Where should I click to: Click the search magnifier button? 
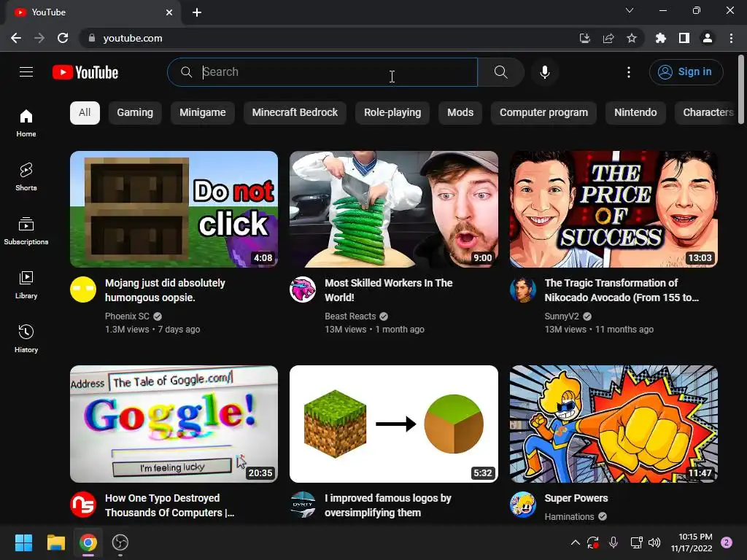pyautogui.click(x=500, y=72)
